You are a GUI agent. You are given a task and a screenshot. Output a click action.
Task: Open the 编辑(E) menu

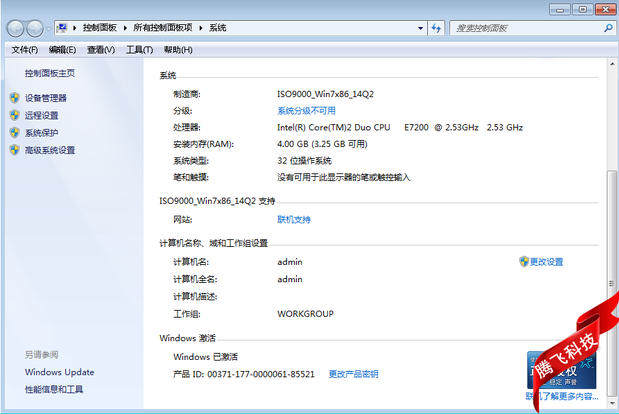[x=62, y=50]
